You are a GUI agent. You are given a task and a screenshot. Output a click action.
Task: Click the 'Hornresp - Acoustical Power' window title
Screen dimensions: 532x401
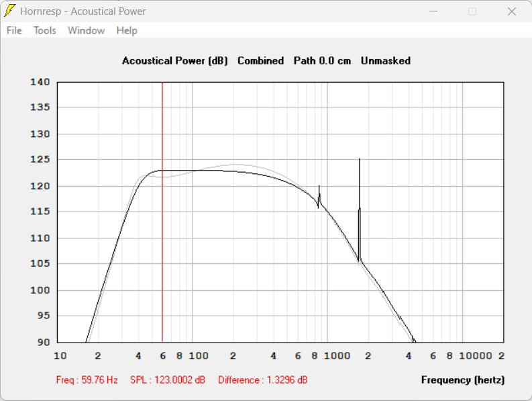[x=83, y=11]
